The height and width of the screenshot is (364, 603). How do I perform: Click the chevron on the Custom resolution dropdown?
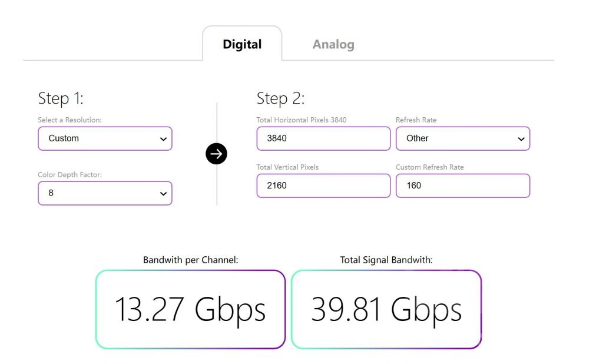(163, 139)
